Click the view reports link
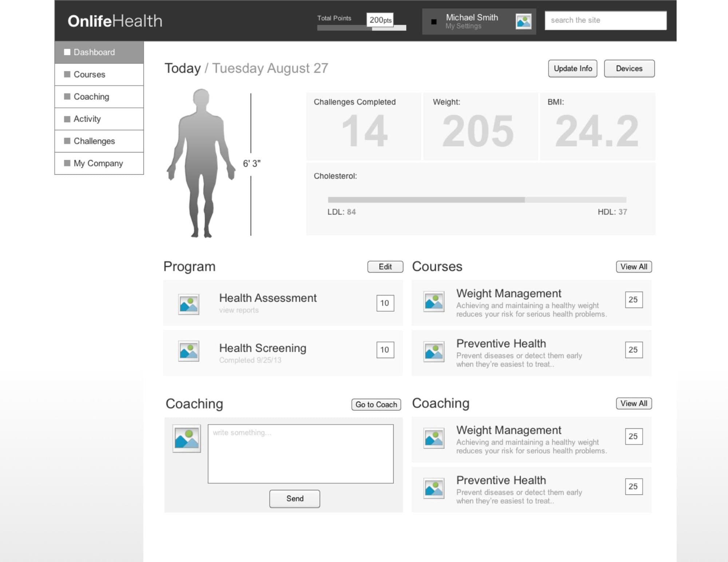Viewport: 728px width, 562px height. click(239, 310)
